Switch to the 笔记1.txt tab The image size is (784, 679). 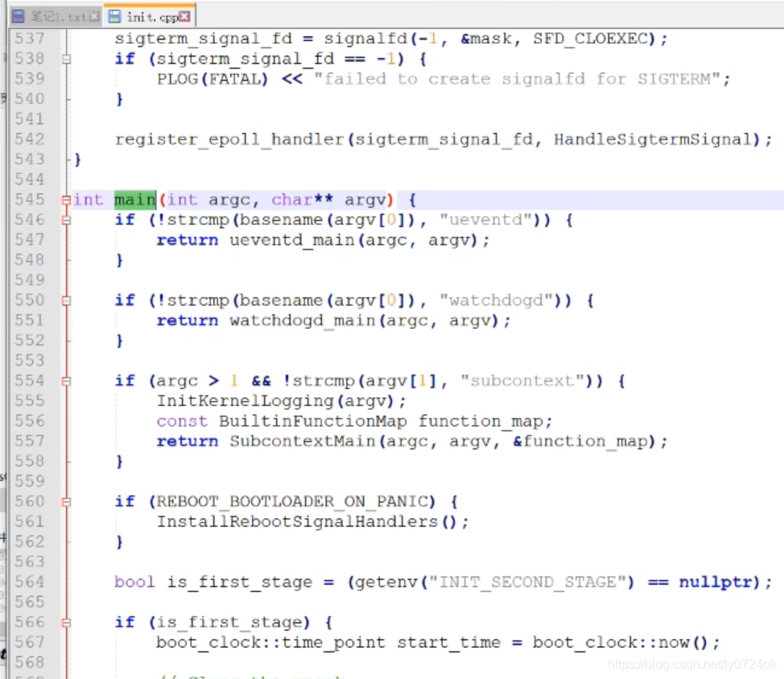tap(55, 17)
